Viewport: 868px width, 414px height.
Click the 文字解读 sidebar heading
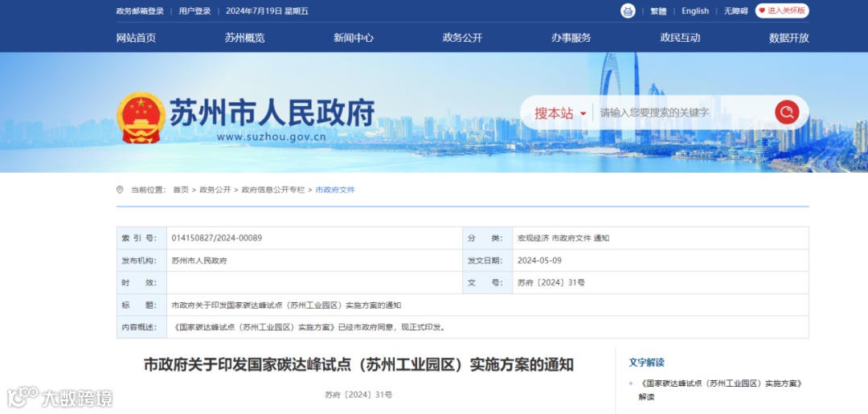(646, 363)
